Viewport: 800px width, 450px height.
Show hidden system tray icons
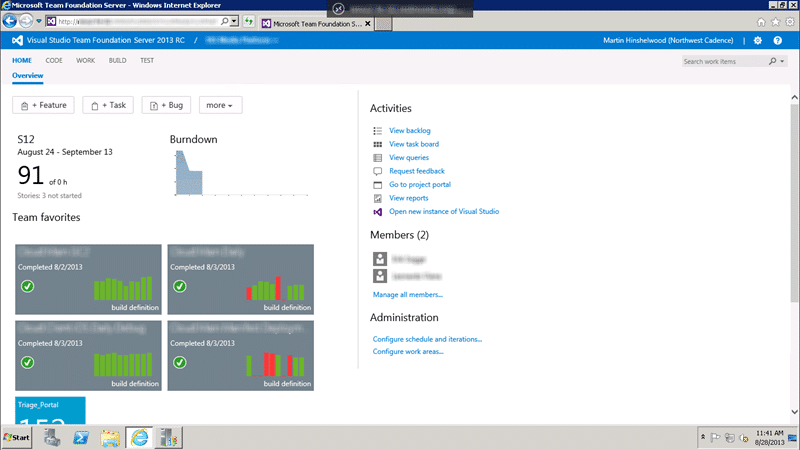703,437
